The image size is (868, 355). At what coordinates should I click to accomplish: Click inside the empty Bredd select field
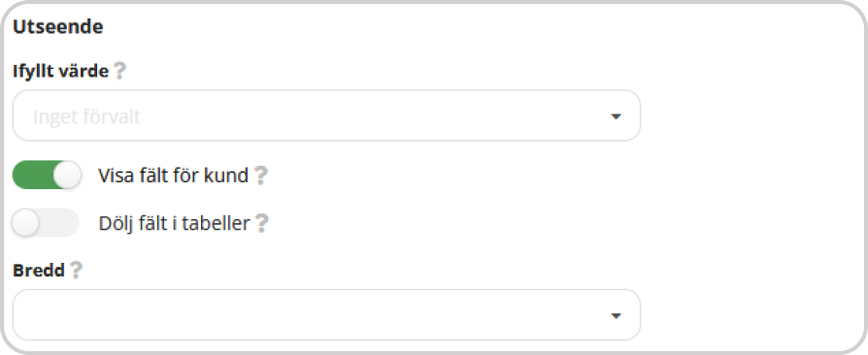pyautogui.click(x=326, y=314)
